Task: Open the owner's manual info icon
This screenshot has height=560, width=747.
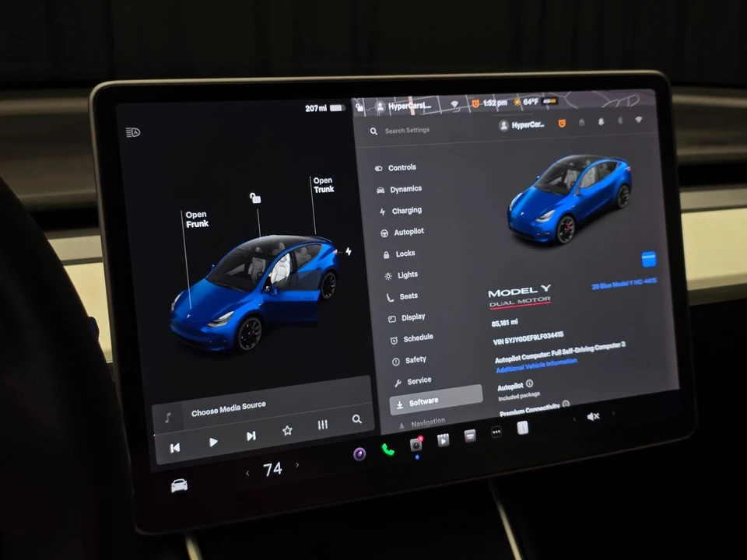Action: 523,428
